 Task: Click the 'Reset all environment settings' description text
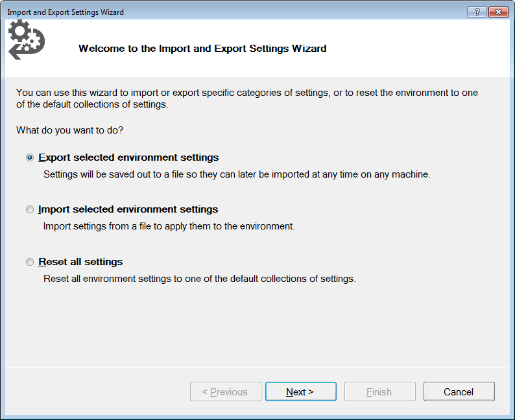point(199,279)
